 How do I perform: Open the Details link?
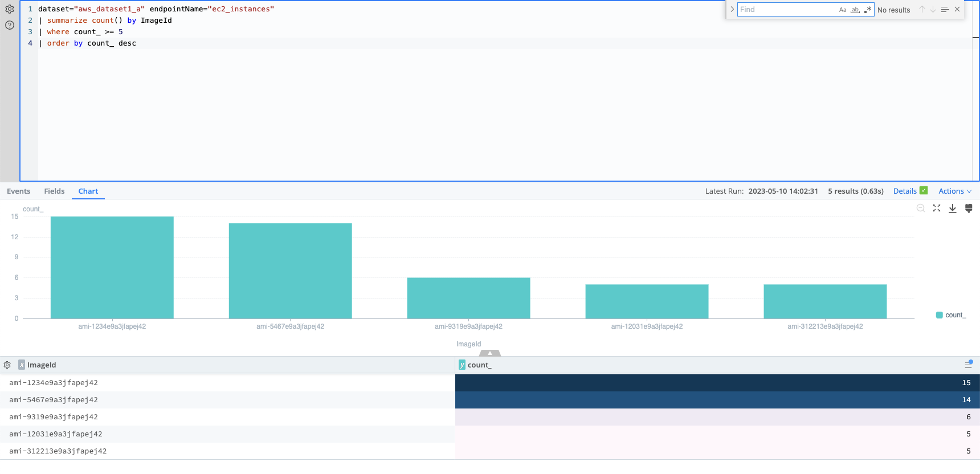pyautogui.click(x=905, y=191)
